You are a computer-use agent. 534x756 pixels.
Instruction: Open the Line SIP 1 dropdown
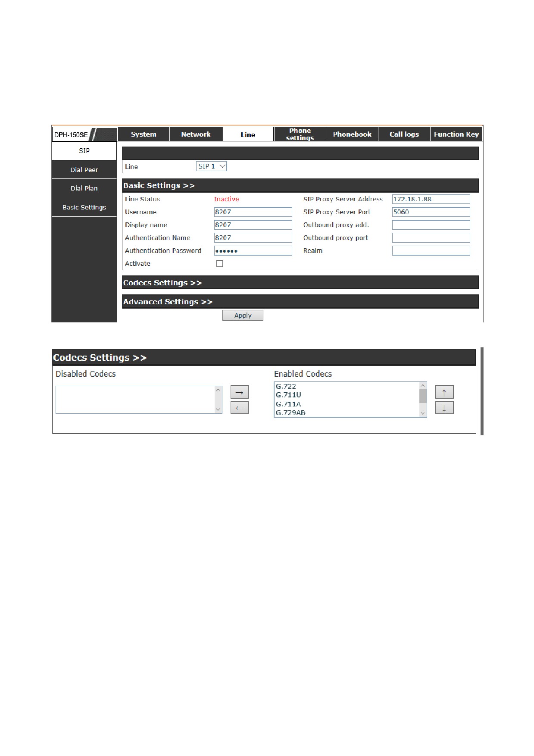tap(211, 166)
